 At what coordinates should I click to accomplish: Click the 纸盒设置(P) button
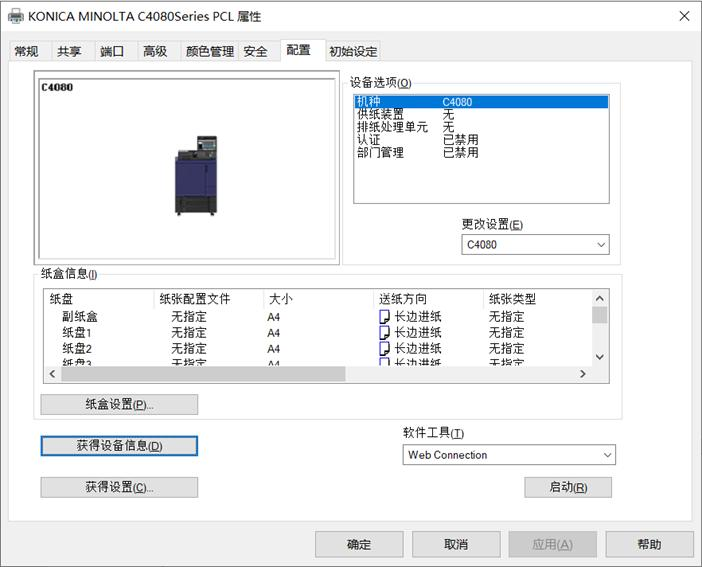click(x=119, y=404)
